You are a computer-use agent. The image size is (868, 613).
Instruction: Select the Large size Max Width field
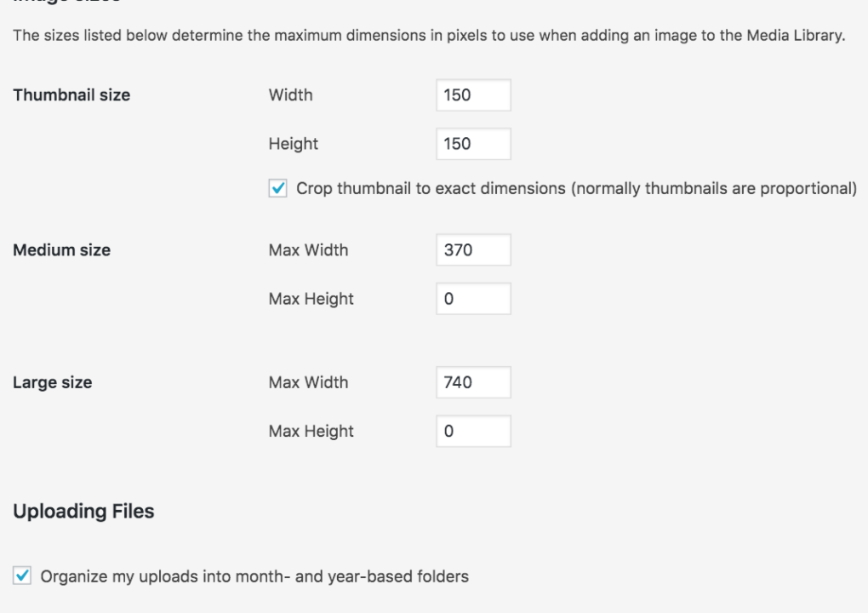tap(473, 382)
